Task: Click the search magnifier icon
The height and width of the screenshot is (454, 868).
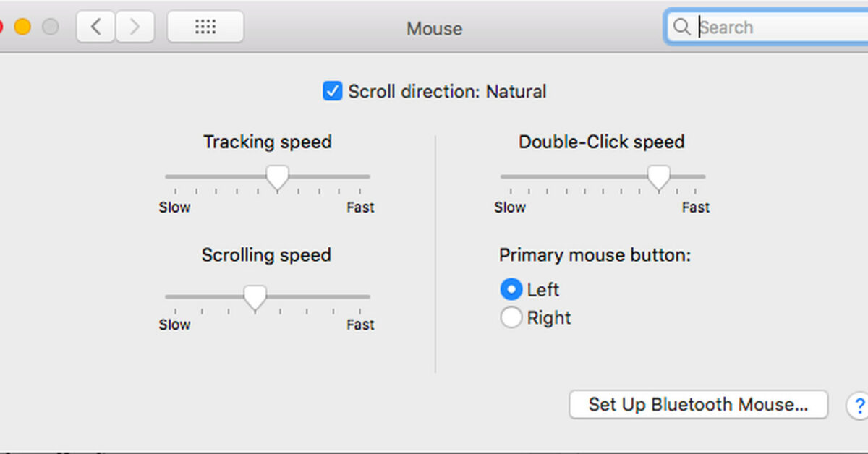Action: pyautogui.click(x=681, y=27)
